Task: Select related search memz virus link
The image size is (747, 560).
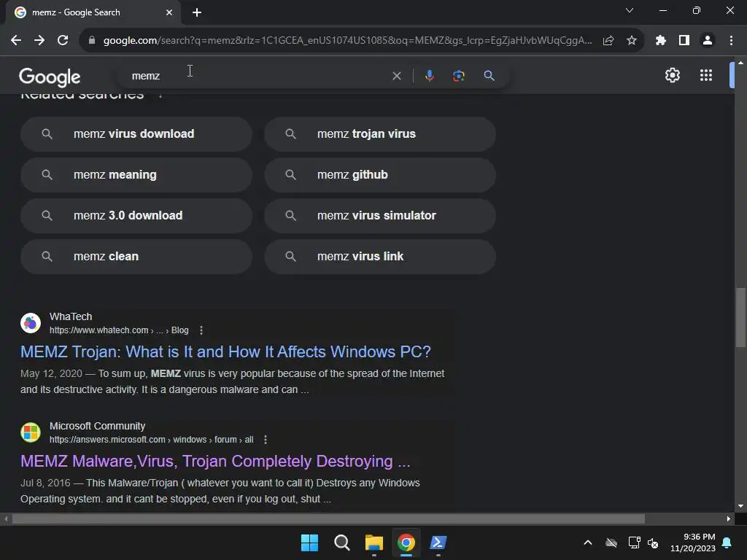Action: pos(379,257)
